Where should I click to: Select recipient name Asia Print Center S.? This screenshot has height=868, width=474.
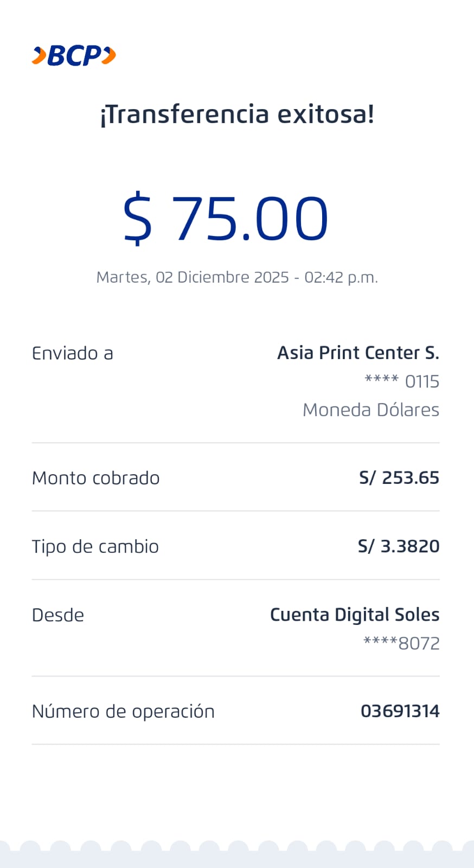[358, 353]
